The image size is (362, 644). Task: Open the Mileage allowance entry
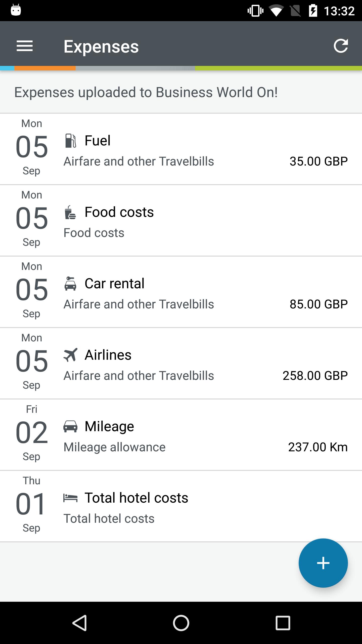point(181,435)
